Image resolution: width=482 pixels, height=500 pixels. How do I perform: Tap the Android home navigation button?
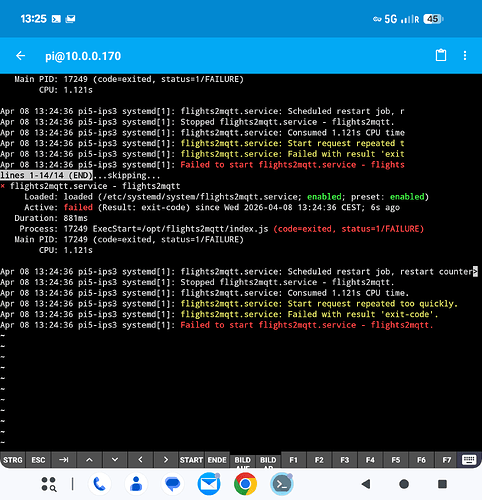404,484
